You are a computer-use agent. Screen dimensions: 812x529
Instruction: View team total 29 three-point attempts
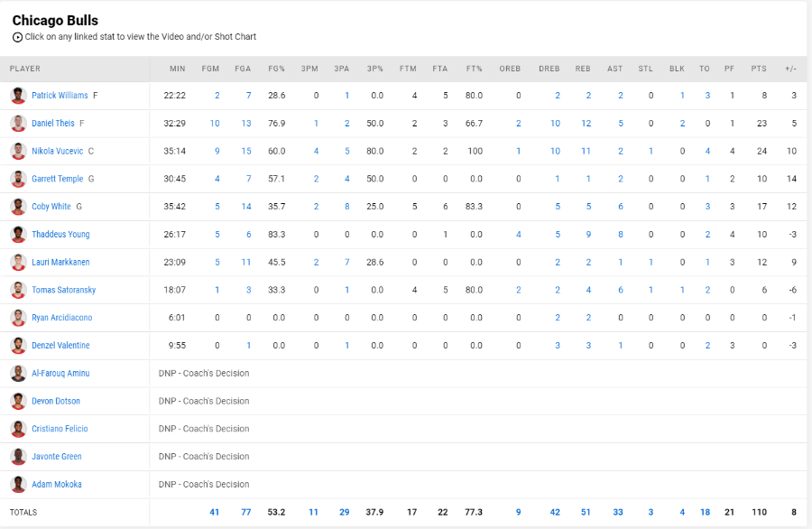point(345,512)
